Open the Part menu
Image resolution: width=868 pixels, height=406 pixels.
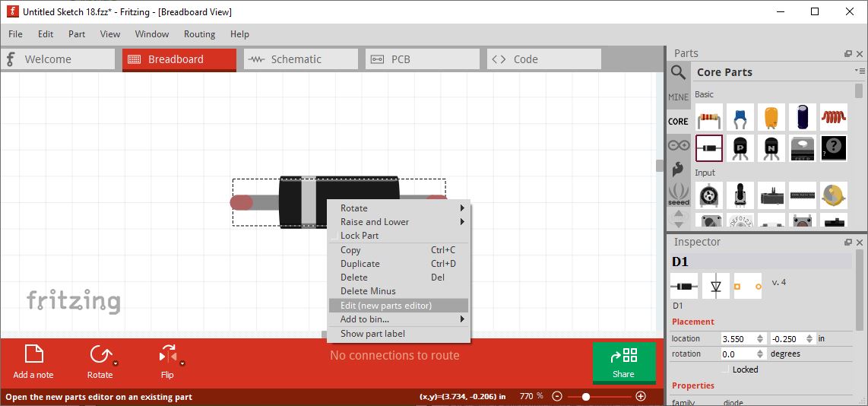coord(77,33)
